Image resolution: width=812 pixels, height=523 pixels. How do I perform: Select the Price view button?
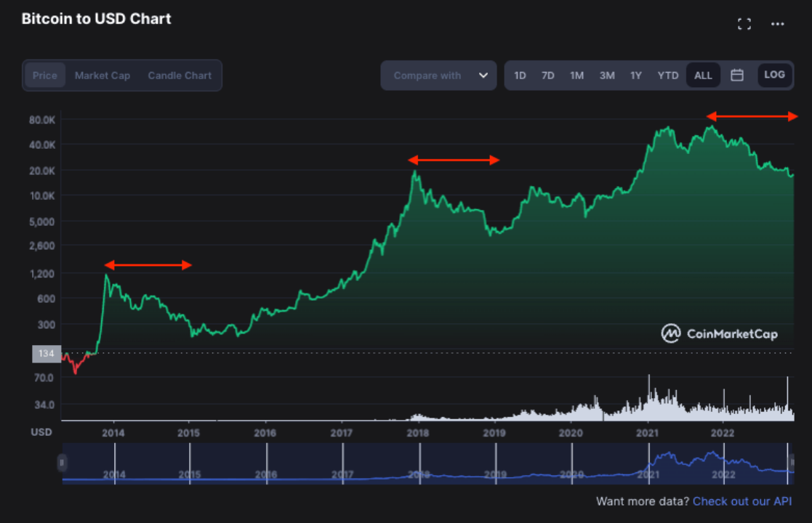[44, 75]
